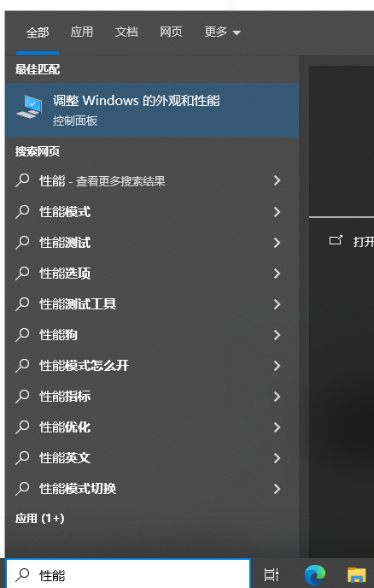Open File Explorer from the taskbar
The image size is (374, 588).
coord(356,574)
